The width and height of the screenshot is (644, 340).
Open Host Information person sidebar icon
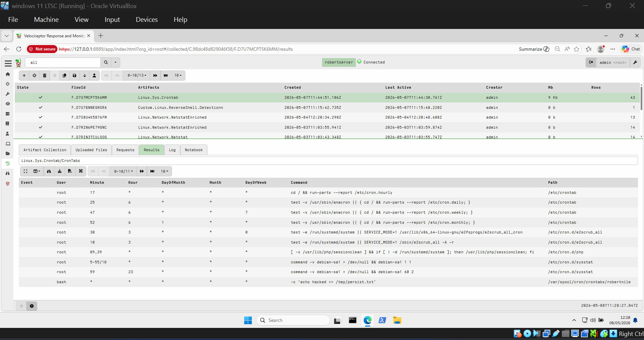tap(8, 134)
